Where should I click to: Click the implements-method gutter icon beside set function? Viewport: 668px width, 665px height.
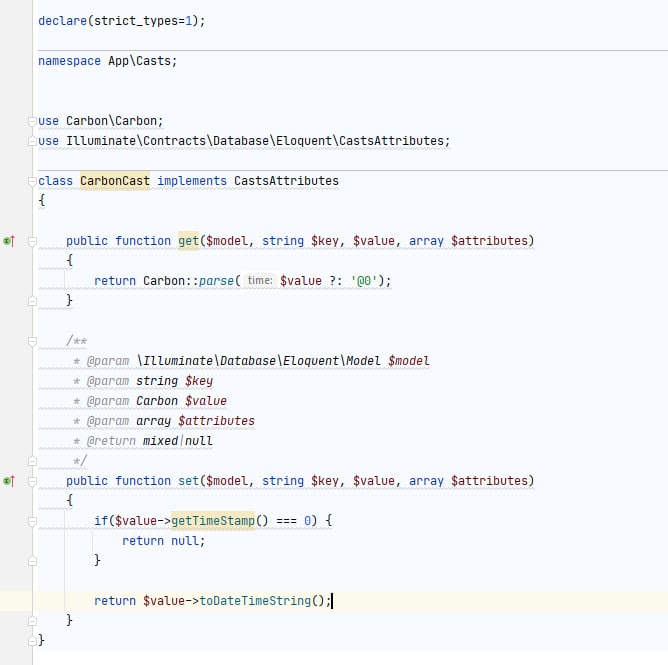[9, 481]
